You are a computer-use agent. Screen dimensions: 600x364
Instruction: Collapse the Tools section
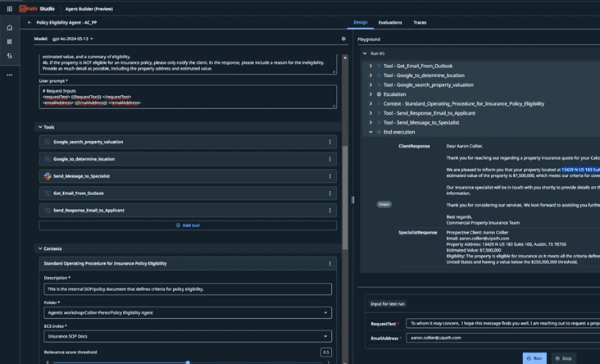click(40, 127)
